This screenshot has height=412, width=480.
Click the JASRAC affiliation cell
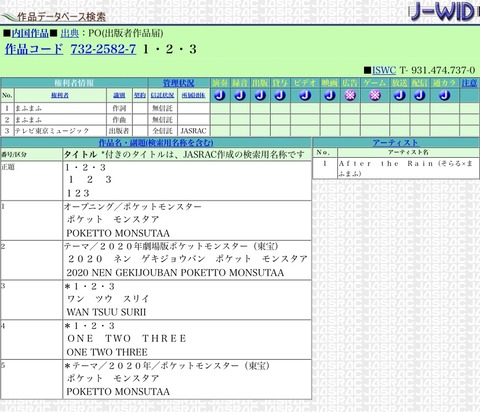pos(193,131)
